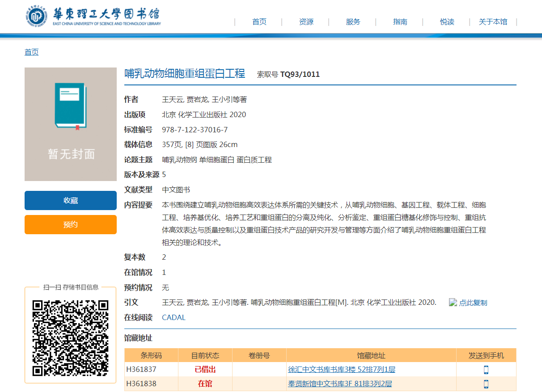Open the CADAL online reading link
The width and height of the screenshot is (542, 392).
pyautogui.click(x=174, y=318)
